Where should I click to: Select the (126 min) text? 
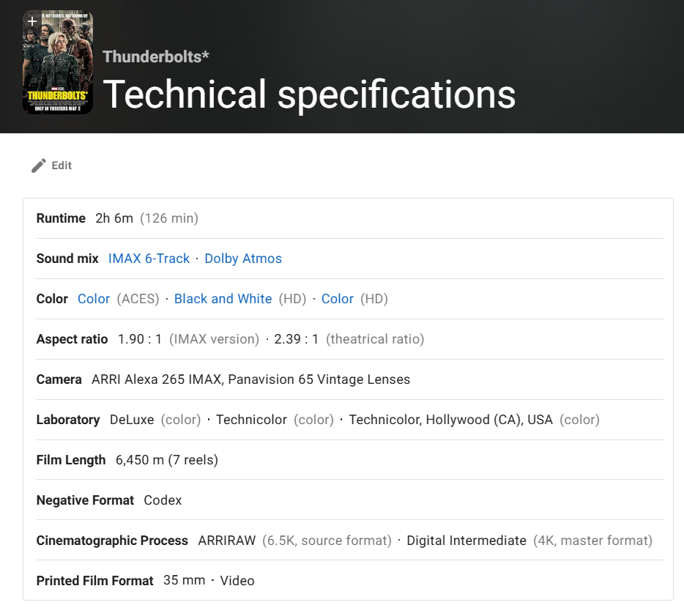click(169, 218)
